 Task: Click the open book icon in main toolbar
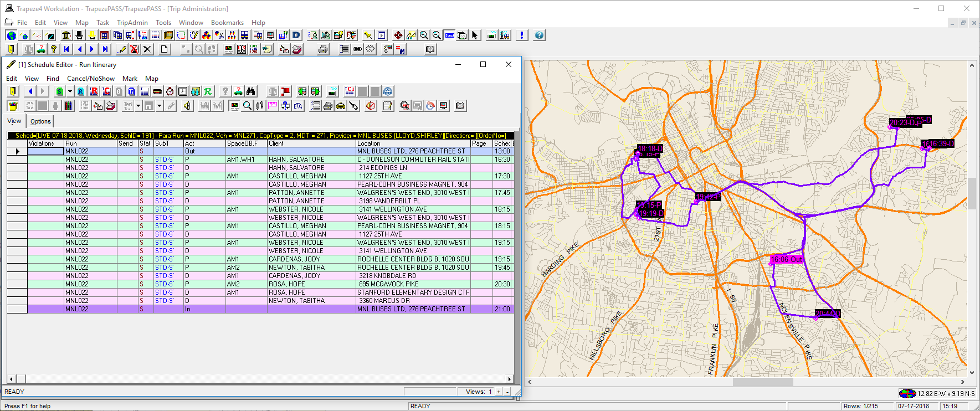430,49
